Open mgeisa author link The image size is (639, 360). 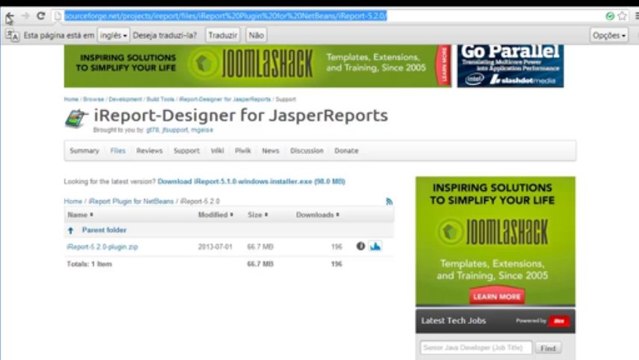(x=202, y=130)
